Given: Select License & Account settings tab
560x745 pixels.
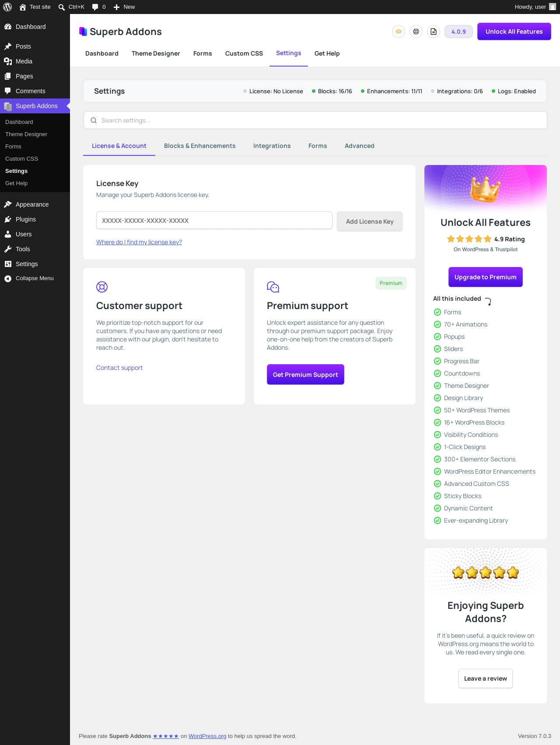Looking at the screenshot, I should [119, 146].
